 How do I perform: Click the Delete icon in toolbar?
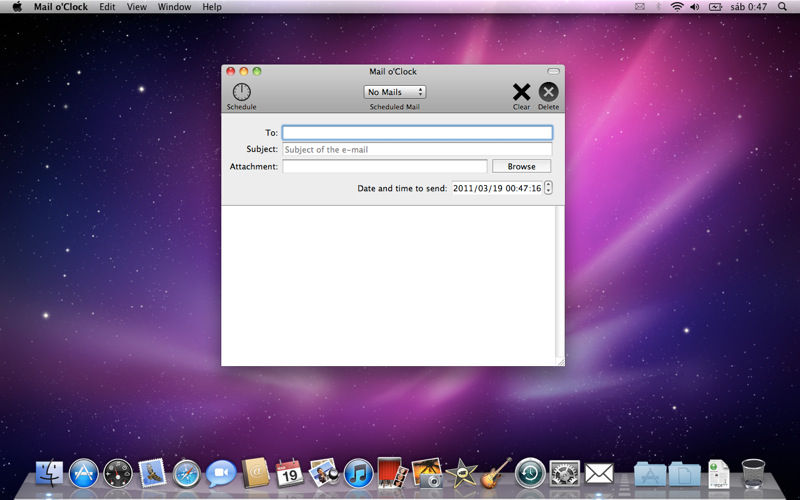pyautogui.click(x=548, y=92)
